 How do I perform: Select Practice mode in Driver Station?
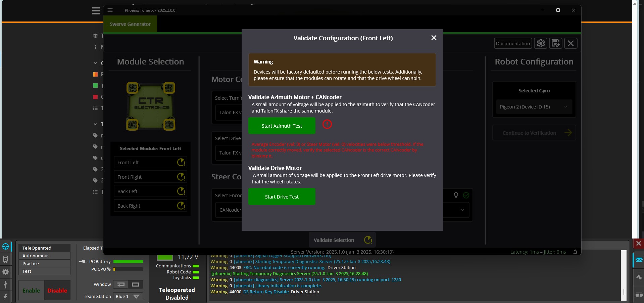44,263
